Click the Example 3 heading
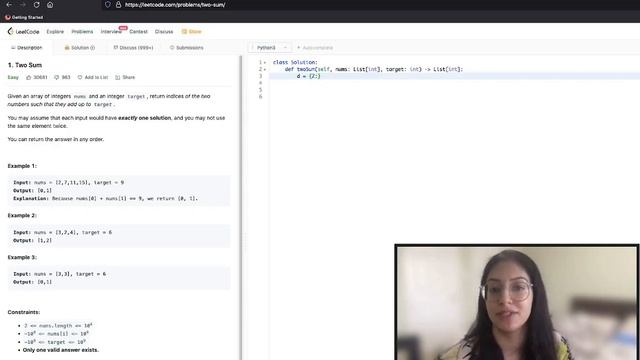 pos(22,257)
